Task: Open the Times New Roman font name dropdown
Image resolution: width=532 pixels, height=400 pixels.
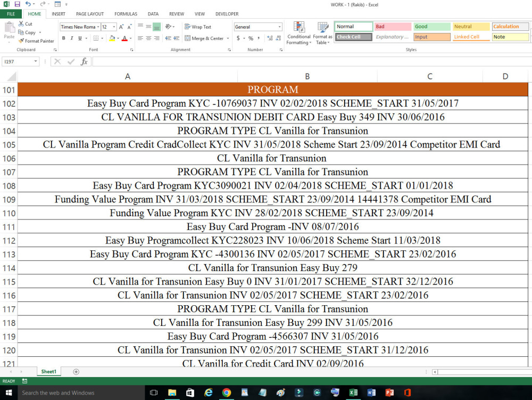Action: (98, 27)
